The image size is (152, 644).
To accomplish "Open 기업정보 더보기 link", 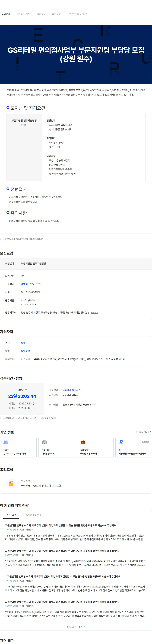I will click(x=143, y=432).
